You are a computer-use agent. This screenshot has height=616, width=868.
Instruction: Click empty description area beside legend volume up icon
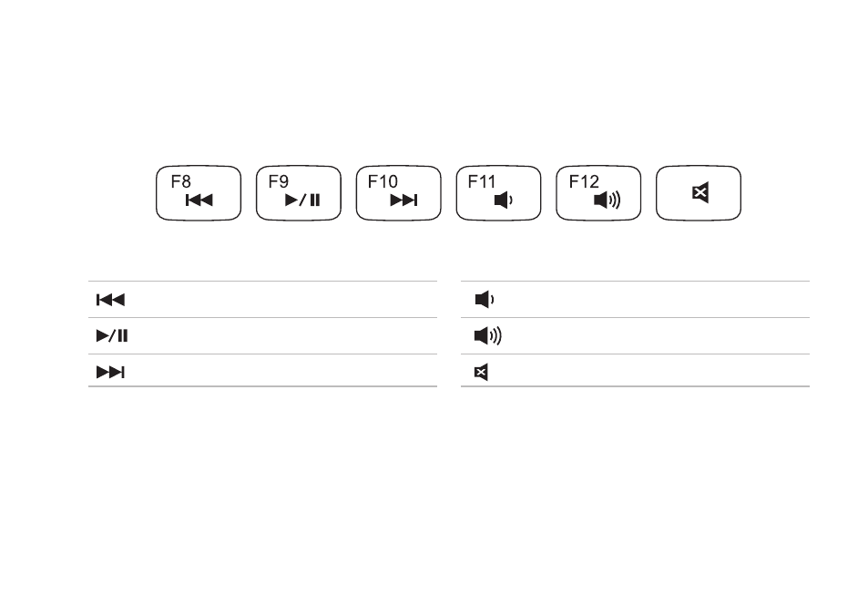pos(656,335)
